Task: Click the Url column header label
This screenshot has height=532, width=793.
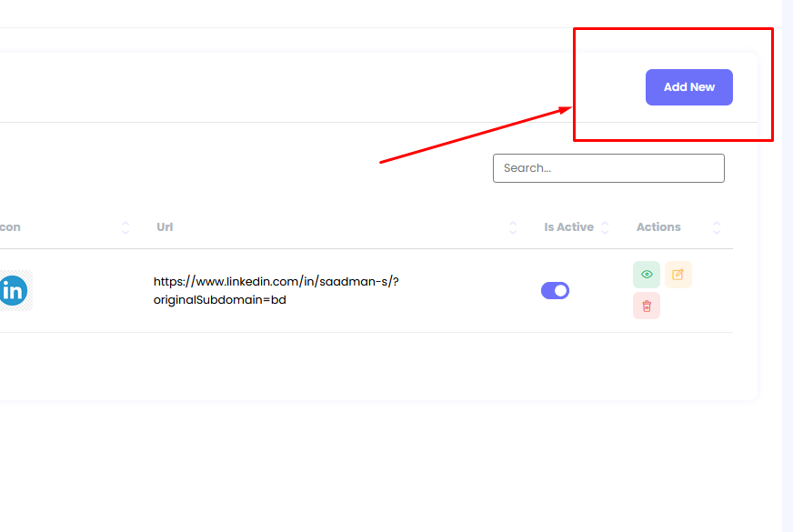Action: tap(165, 227)
